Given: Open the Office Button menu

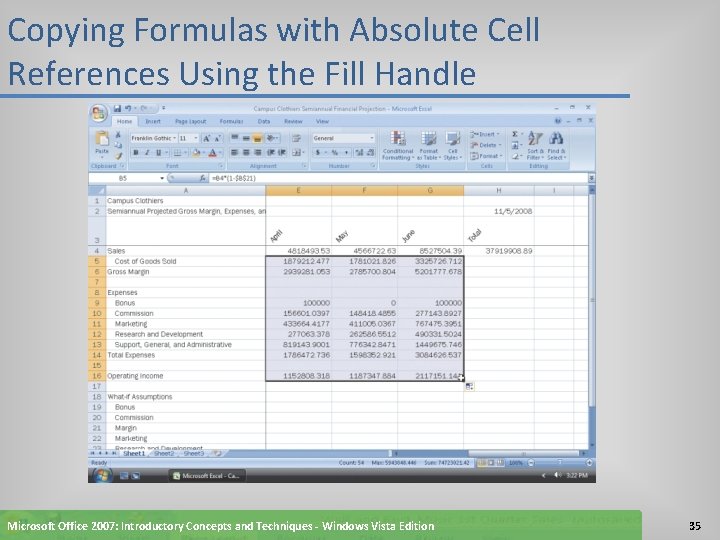Looking at the screenshot, I should 99,113.
